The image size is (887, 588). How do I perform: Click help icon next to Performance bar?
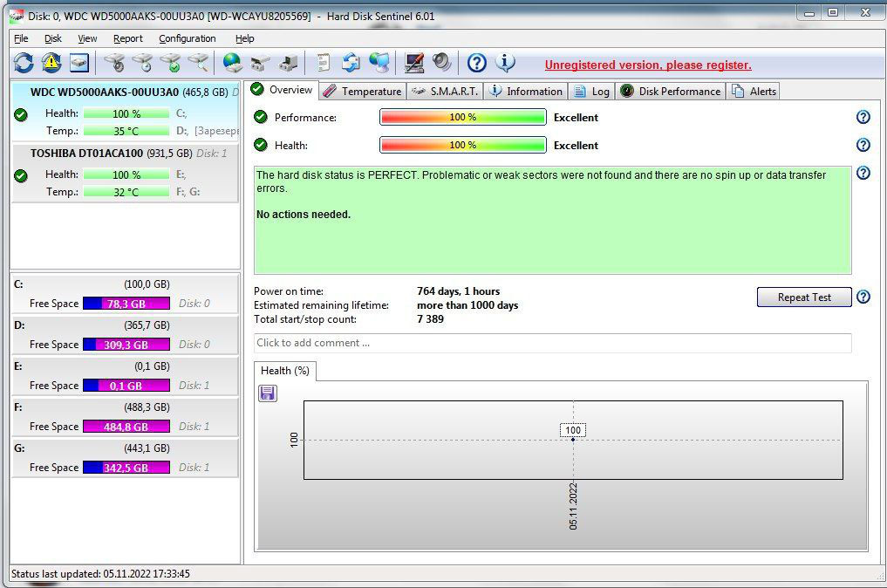tap(863, 118)
